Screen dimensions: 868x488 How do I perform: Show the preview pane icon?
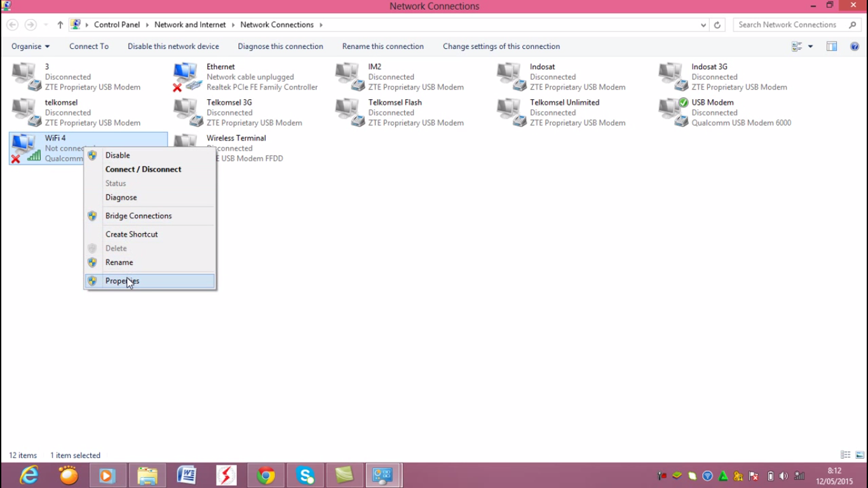(831, 46)
